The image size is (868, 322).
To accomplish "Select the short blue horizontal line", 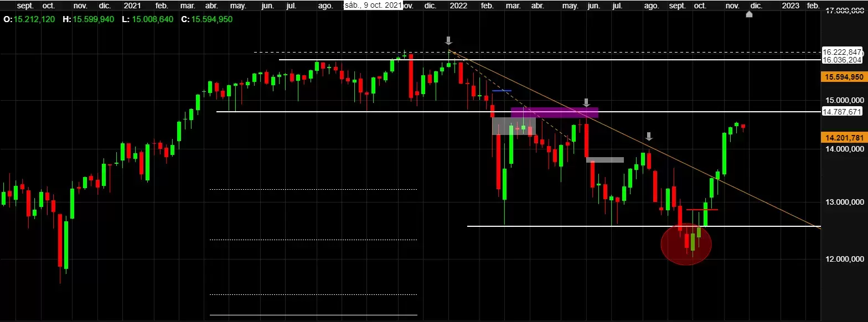I will point(502,90).
